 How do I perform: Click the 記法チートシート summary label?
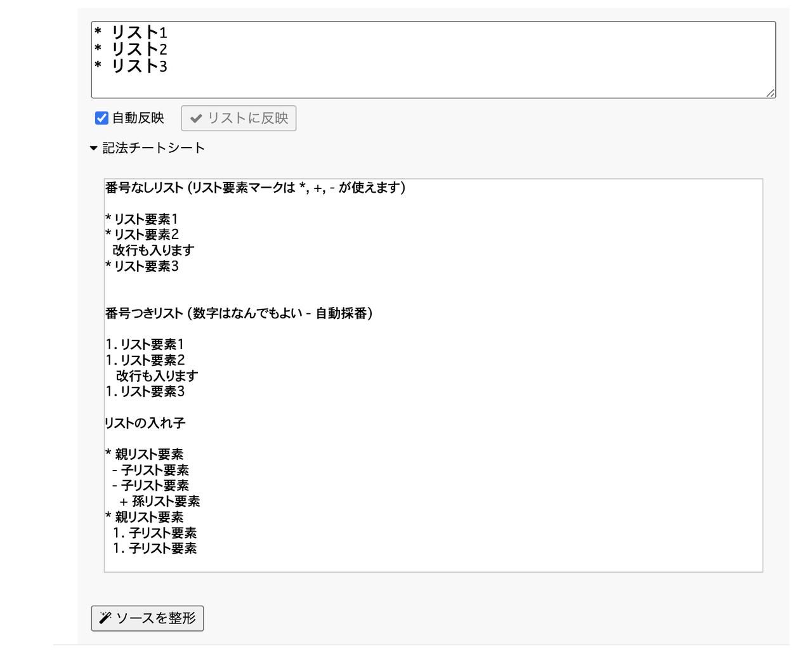click(x=154, y=148)
